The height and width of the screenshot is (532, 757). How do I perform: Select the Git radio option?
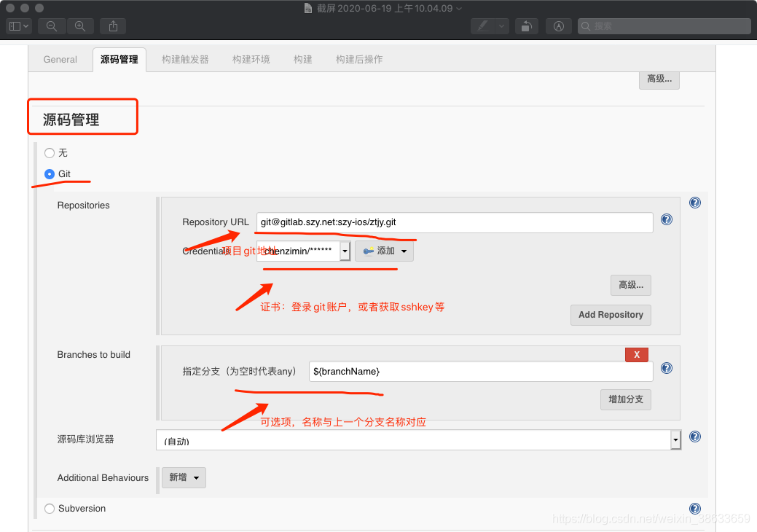[50, 173]
